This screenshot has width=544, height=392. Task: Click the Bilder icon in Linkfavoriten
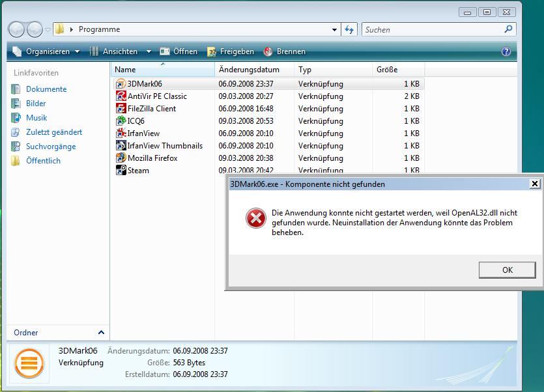coord(16,104)
